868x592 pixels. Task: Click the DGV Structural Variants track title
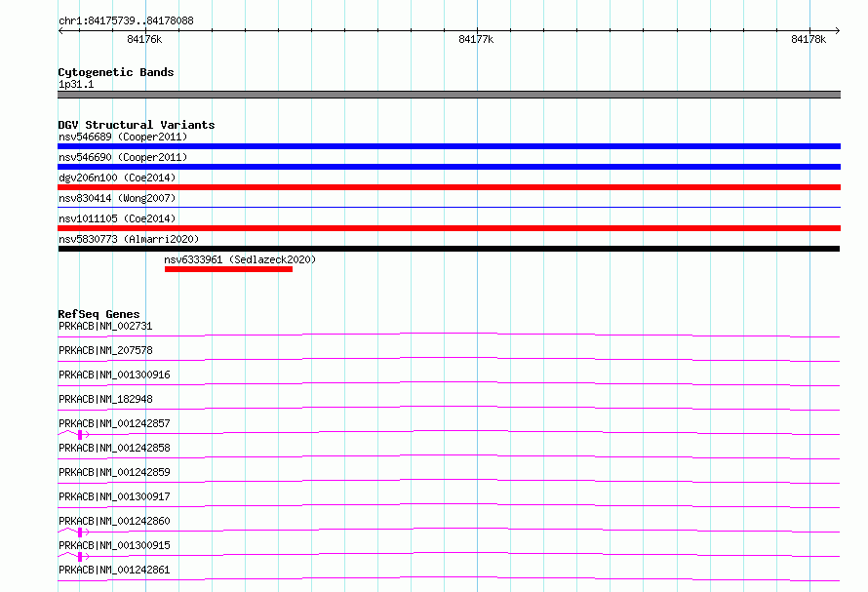pos(137,125)
